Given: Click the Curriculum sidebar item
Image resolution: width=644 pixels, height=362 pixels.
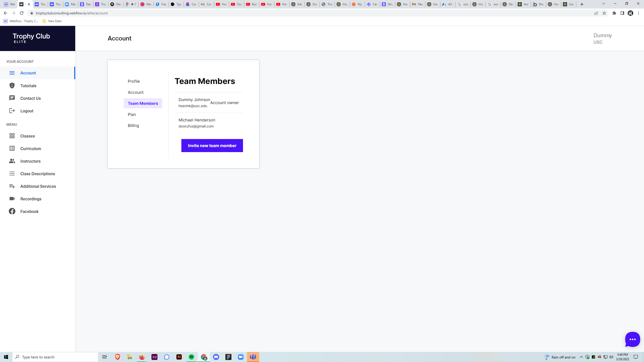Looking at the screenshot, I should tap(31, 148).
